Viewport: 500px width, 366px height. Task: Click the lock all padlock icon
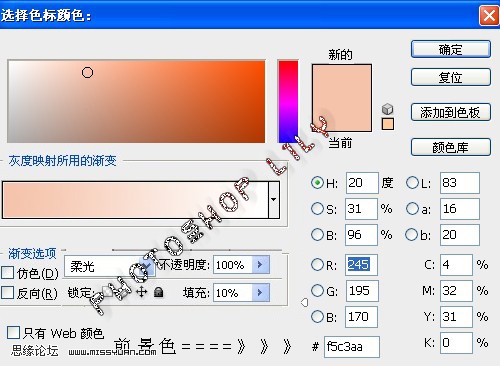click(159, 292)
